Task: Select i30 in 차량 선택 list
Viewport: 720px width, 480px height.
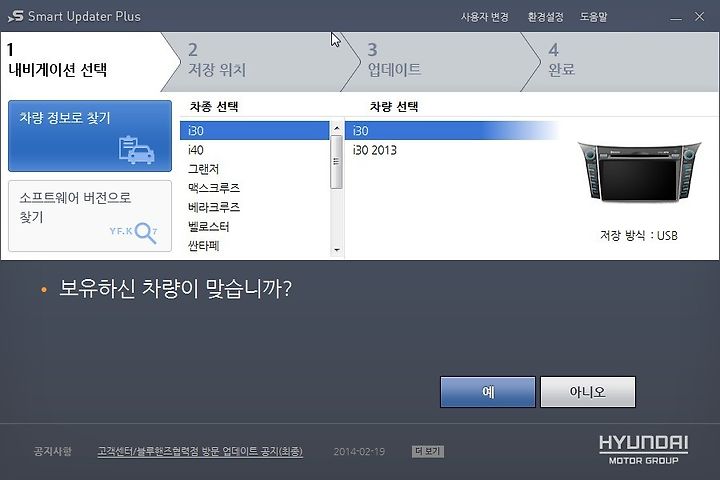Action: tap(452, 131)
